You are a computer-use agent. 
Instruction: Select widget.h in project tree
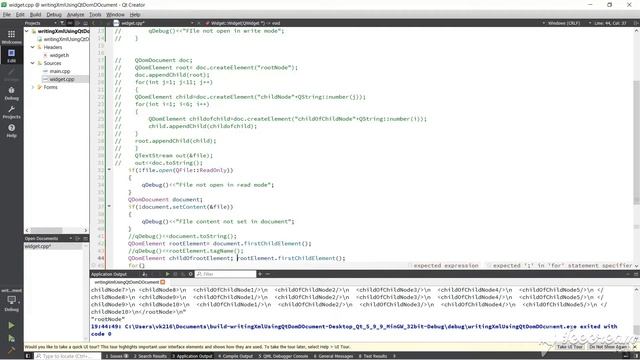[x=59, y=55]
